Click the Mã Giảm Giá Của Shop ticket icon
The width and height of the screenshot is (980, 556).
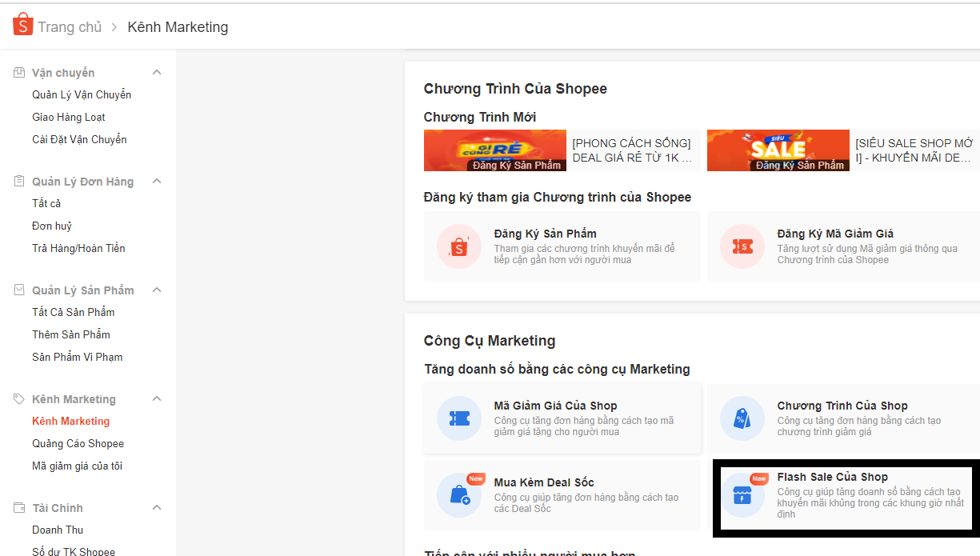458,418
